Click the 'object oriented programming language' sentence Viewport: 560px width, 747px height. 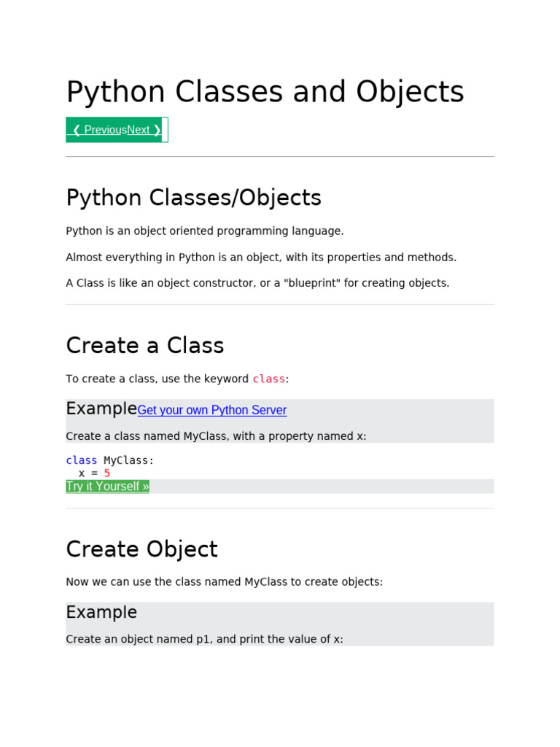[204, 231]
